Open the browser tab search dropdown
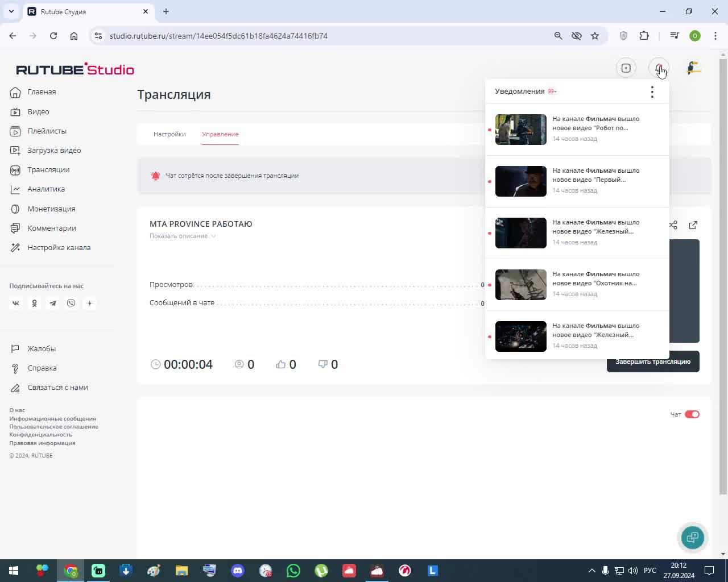This screenshot has height=582, width=728. tap(11, 11)
